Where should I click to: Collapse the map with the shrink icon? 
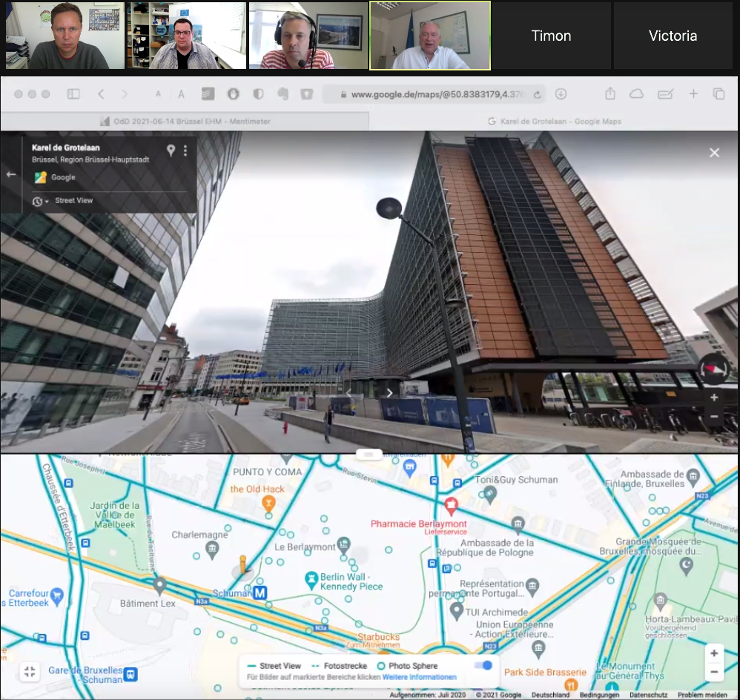pos(30,671)
